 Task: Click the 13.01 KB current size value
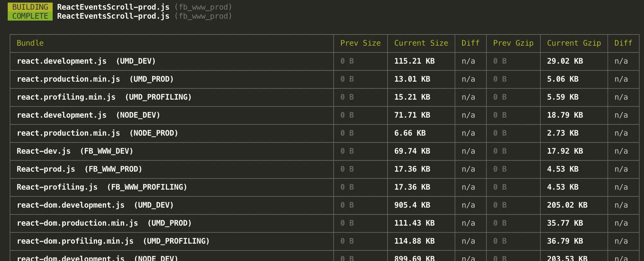tap(412, 79)
